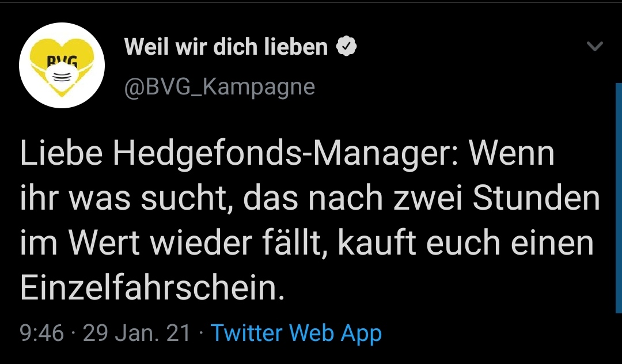The width and height of the screenshot is (622, 364).
Task: Click the word 'lieben' in the display name
Action: (x=295, y=47)
